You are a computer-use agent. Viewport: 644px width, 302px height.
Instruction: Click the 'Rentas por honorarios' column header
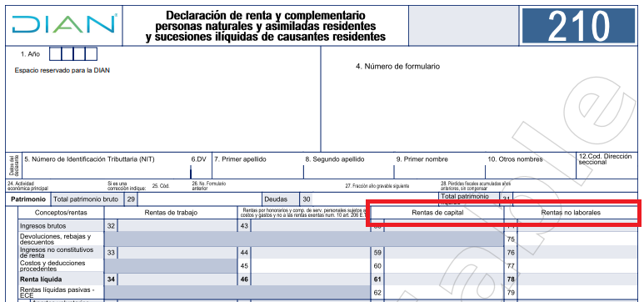click(304, 212)
